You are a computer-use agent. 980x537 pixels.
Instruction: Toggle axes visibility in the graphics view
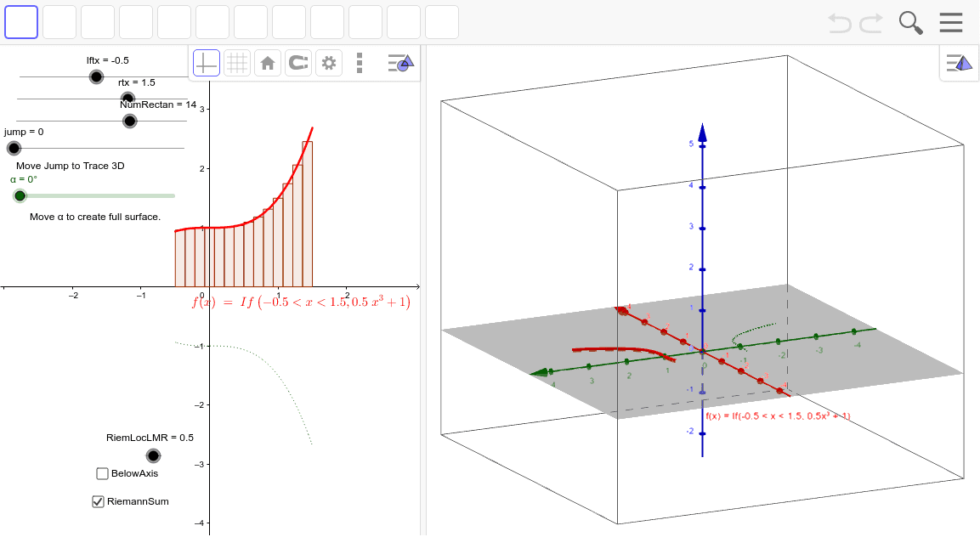[206, 62]
